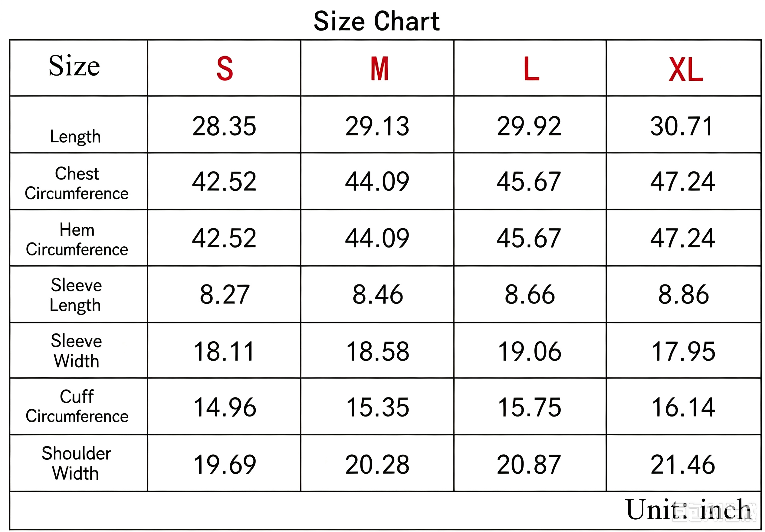This screenshot has height=532, width=765.
Task: Select the red S size header
Action: tap(224, 68)
